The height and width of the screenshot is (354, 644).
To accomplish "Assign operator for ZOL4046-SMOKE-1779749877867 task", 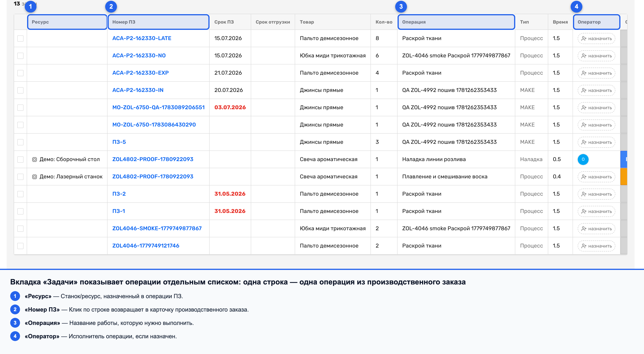I will point(596,229).
